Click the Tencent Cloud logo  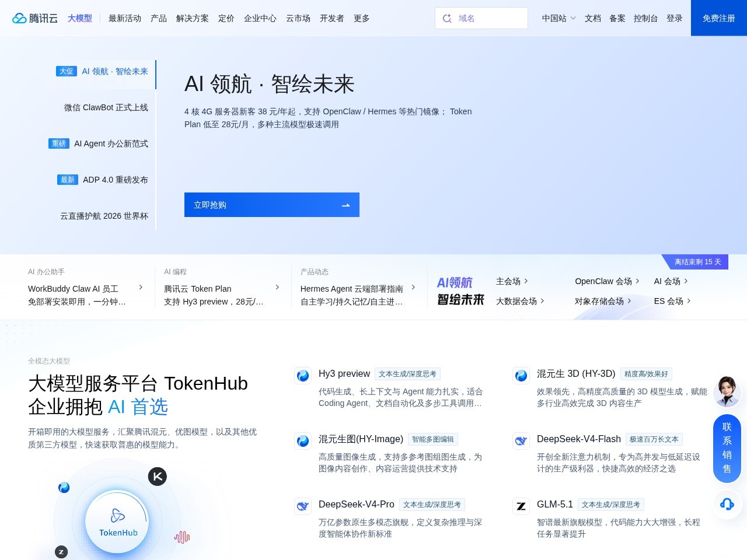[x=35, y=18]
